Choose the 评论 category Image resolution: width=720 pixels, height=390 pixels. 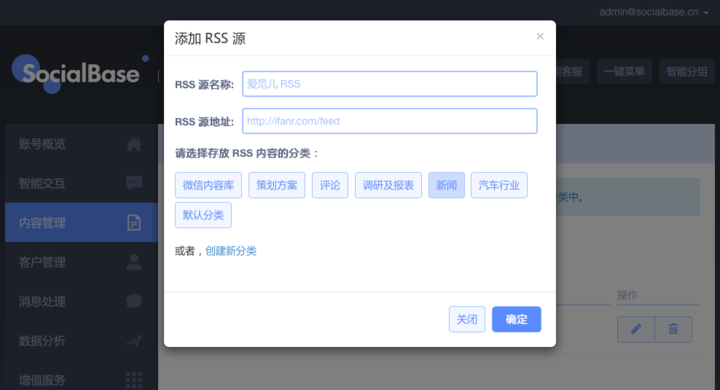(x=330, y=185)
